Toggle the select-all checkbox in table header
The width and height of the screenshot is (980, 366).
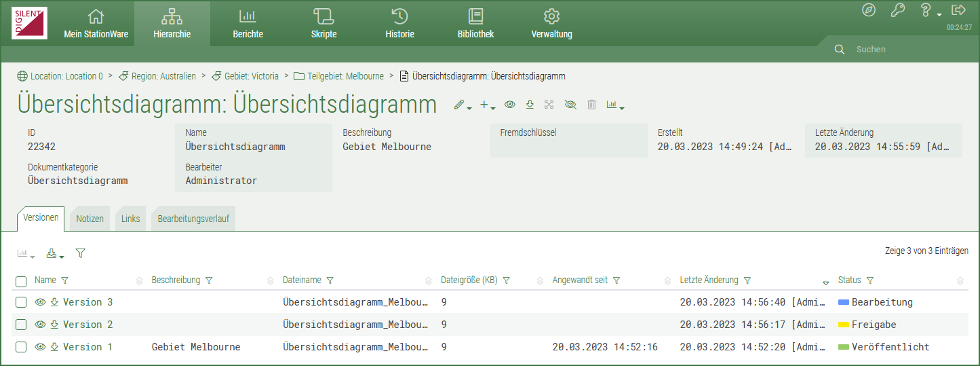point(21,281)
